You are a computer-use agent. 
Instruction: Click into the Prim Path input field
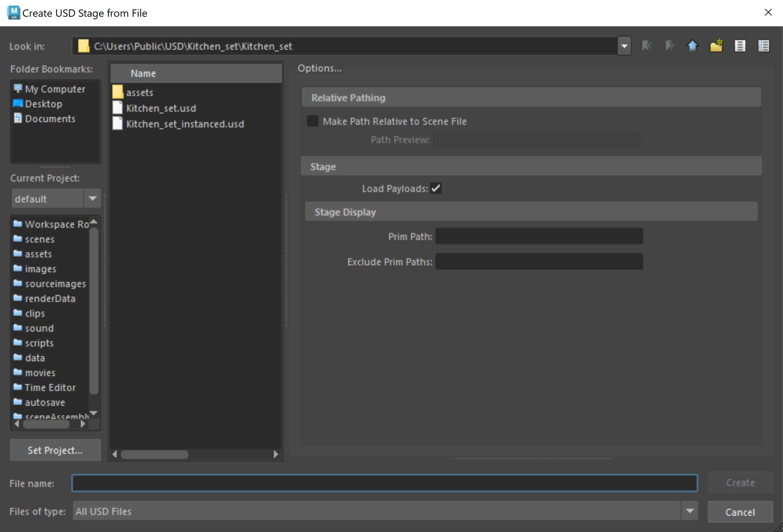539,236
